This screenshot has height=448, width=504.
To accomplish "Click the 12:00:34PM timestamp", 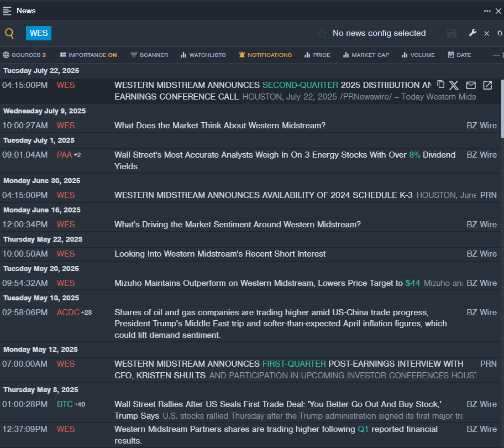I will [25, 225].
